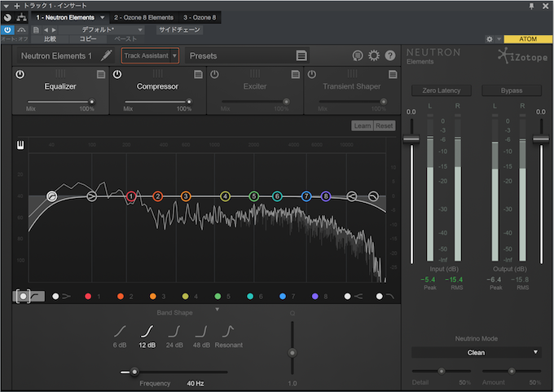This screenshot has width=554, height=392.
Task: Click the Equalizer Mix slider handle
Action: coord(92,102)
